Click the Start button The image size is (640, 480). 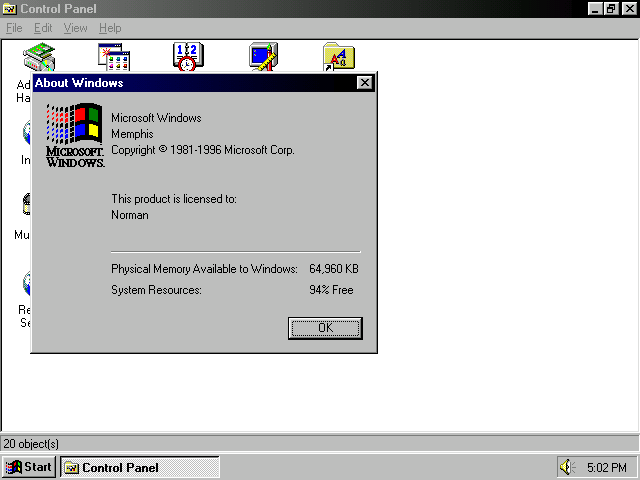click(x=29, y=467)
